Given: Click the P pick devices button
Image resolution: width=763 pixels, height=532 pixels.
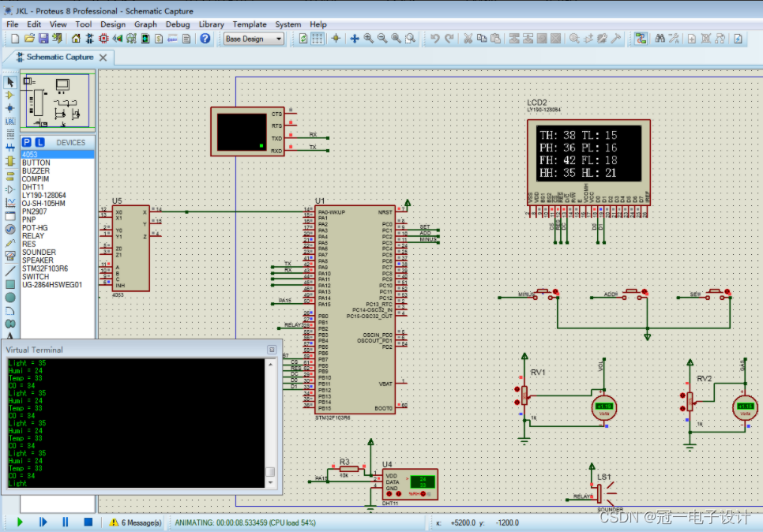Looking at the screenshot, I should tap(27, 142).
